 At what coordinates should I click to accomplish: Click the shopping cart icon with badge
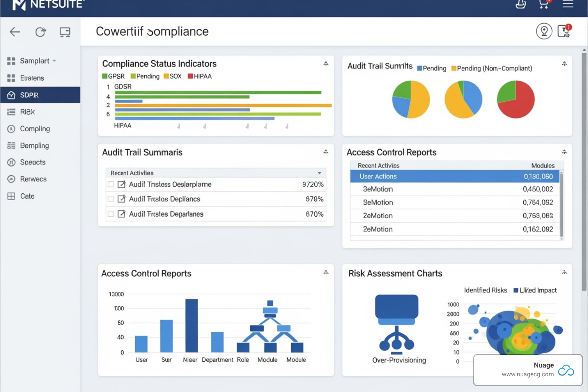[x=544, y=5]
